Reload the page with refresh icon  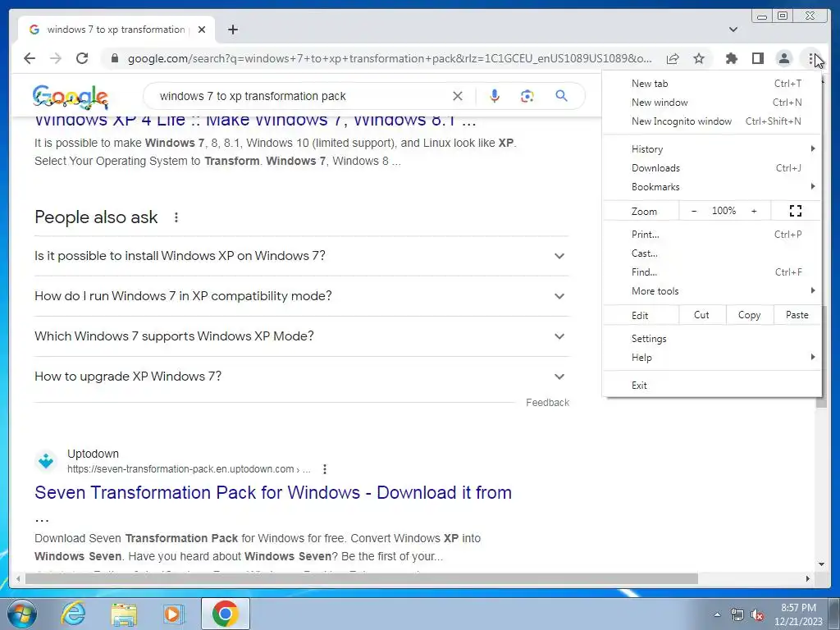click(82, 58)
